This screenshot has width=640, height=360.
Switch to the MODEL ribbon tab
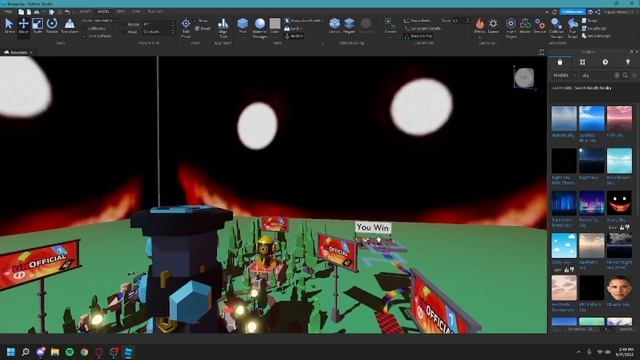tap(103, 12)
